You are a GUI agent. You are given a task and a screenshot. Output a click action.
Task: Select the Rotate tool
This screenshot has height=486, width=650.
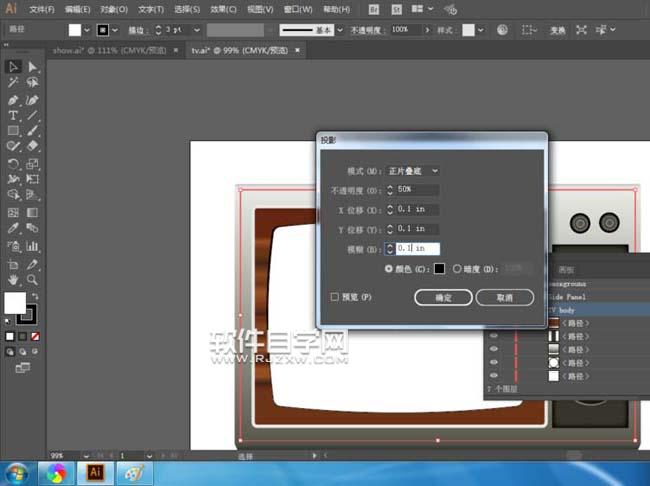pyautogui.click(x=14, y=163)
